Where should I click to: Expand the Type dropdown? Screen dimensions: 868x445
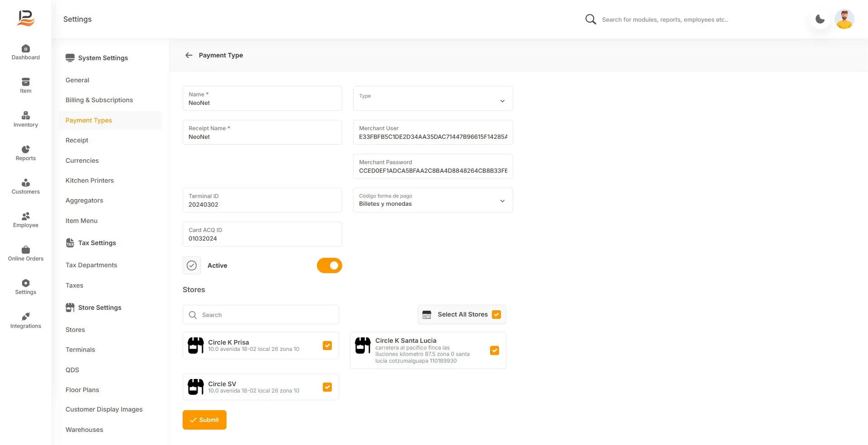click(433, 98)
